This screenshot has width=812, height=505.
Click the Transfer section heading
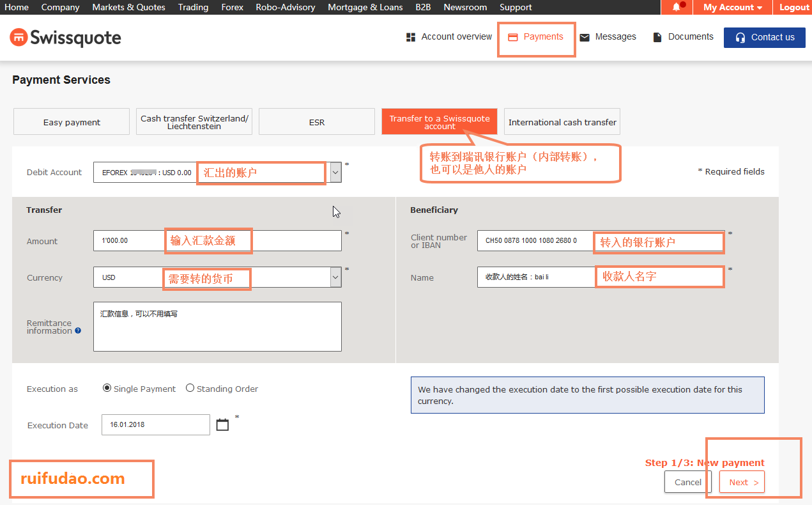44,210
